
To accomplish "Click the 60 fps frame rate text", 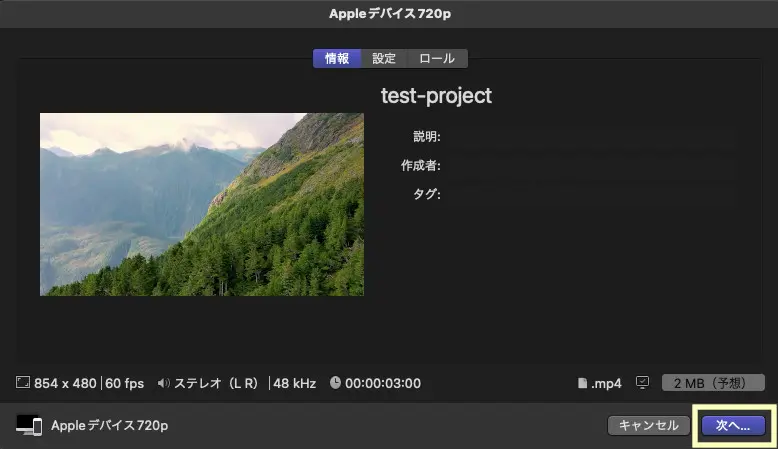I will pyautogui.click(x=125, y=384).
